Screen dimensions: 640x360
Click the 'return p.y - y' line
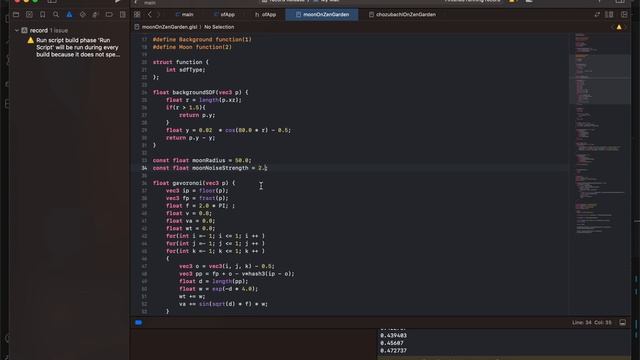click(x=190, y=138)
